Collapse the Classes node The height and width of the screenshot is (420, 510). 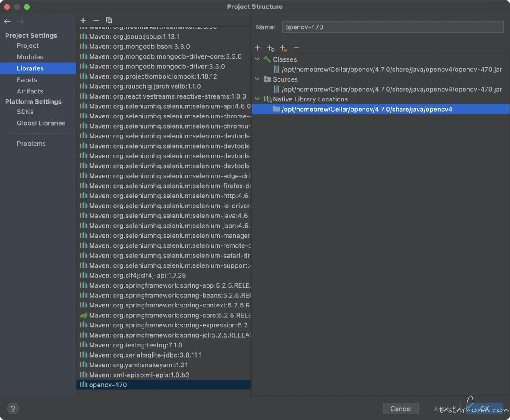(x=257, y=59)
